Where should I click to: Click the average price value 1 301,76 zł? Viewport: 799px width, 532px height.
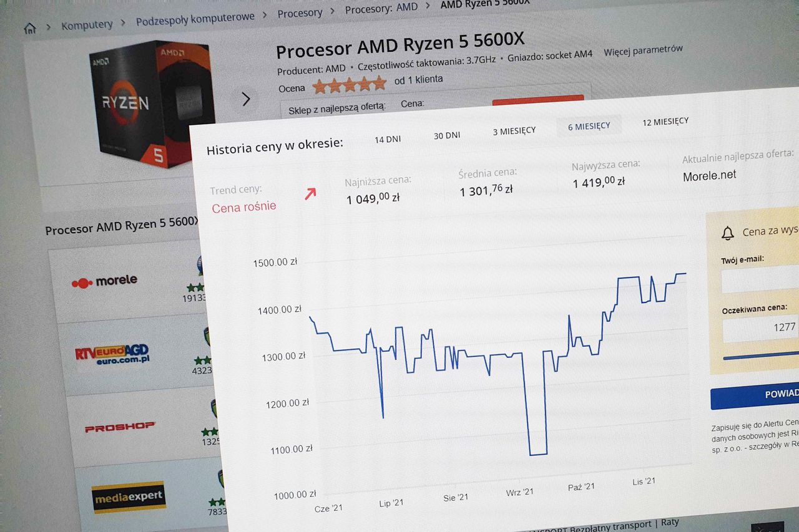tap(486, 190)
